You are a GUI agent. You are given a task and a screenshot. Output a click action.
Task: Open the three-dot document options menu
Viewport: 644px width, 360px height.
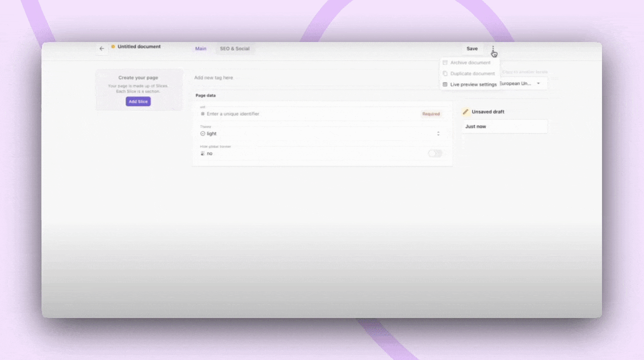point(493,48)
